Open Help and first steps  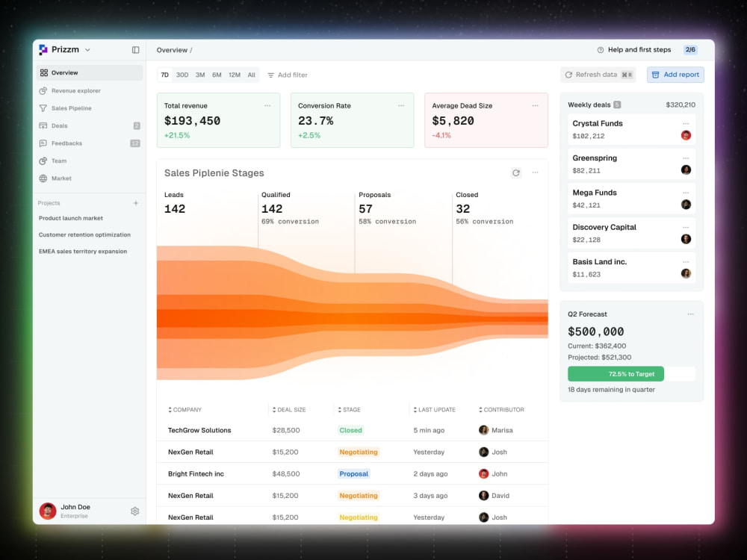pos(634,49)
